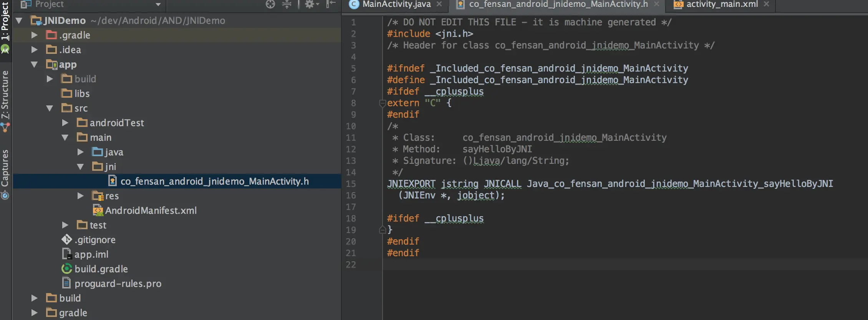Click the sayHelloByJNI method name in comment
This screenshot has width=868, height=320.
coord(497,149)
